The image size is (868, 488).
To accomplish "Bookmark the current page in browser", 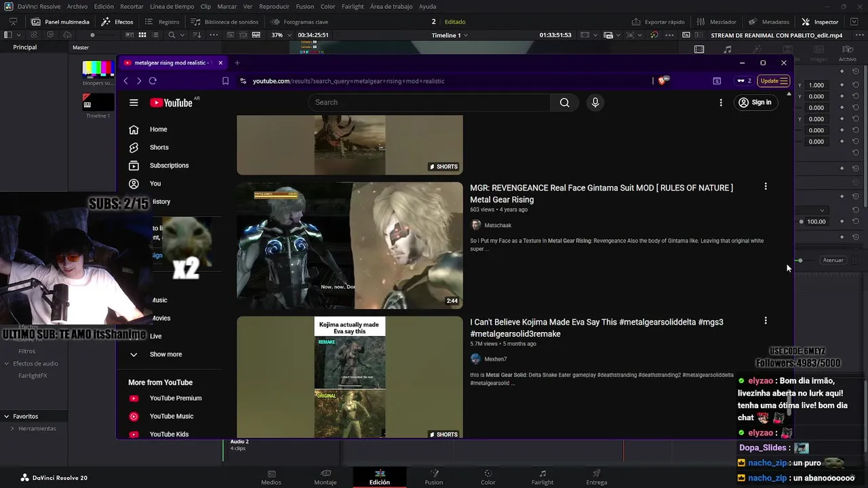I will (x=225, y=81).
